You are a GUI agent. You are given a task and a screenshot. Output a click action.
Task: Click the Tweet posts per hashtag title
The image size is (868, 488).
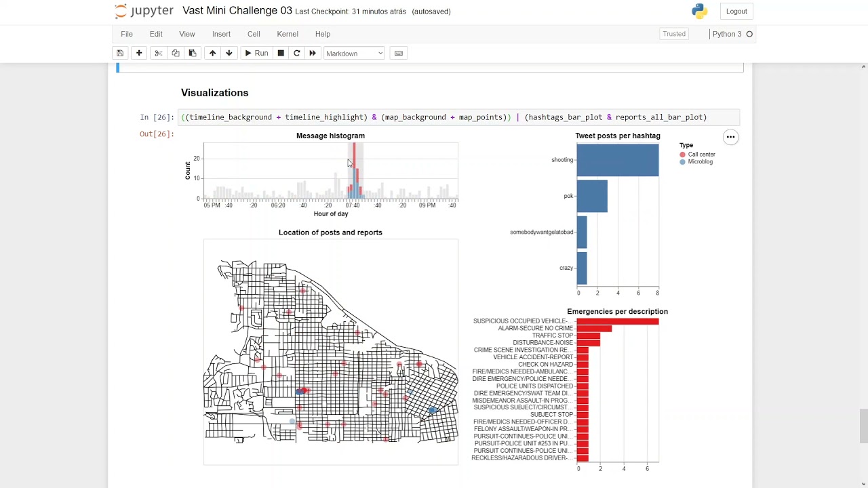tap(618, 136)
